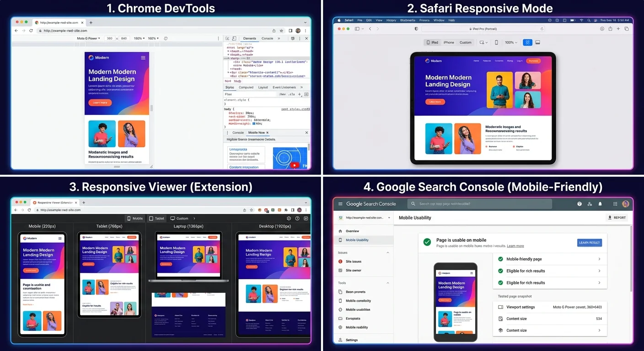
Task: Select the blue grid layout toggle in Safari
Action: point(527,43)
